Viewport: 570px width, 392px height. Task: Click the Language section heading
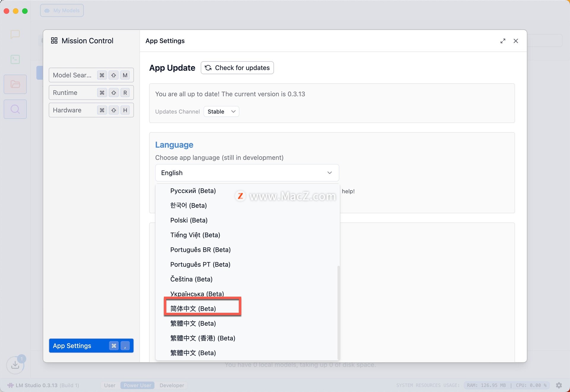coord(174,145)
